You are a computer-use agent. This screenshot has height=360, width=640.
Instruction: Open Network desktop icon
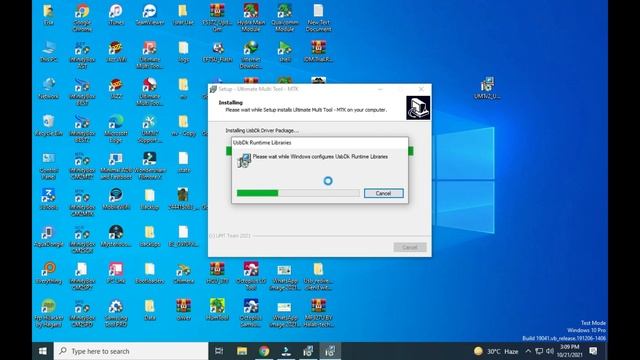click(49, 89)
